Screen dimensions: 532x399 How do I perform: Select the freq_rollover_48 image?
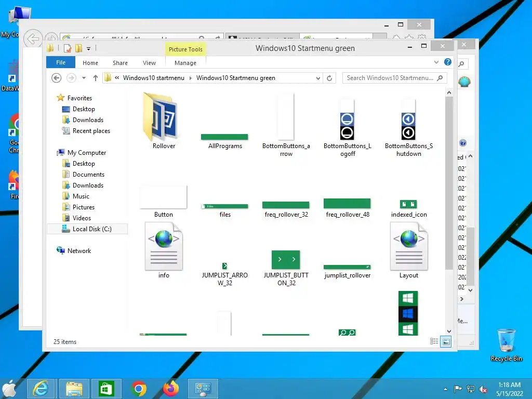[347, 203]
